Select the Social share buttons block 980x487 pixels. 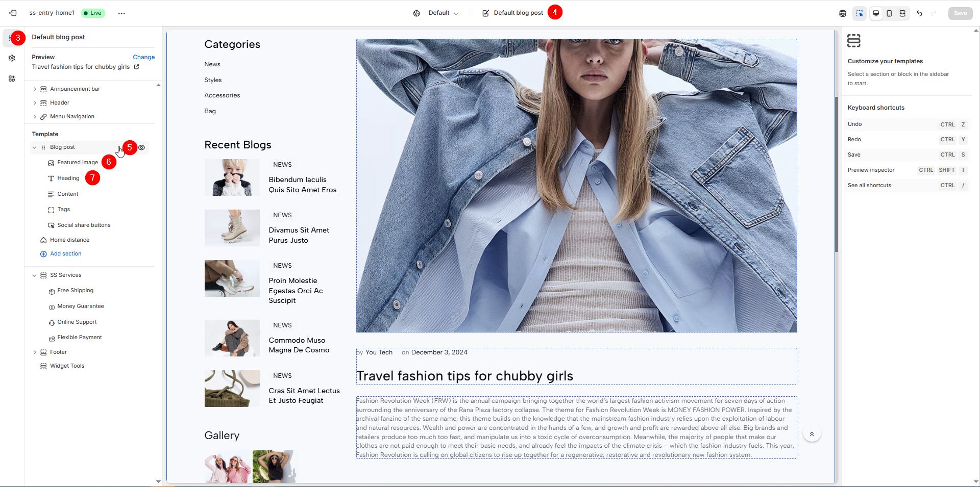(x=84, y=225)
